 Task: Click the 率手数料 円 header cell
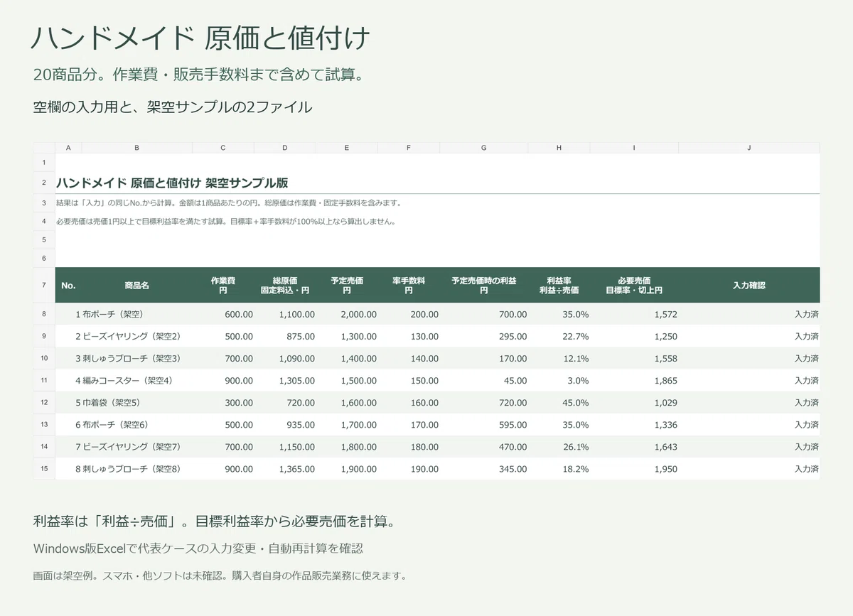click(x=408, y=285)
